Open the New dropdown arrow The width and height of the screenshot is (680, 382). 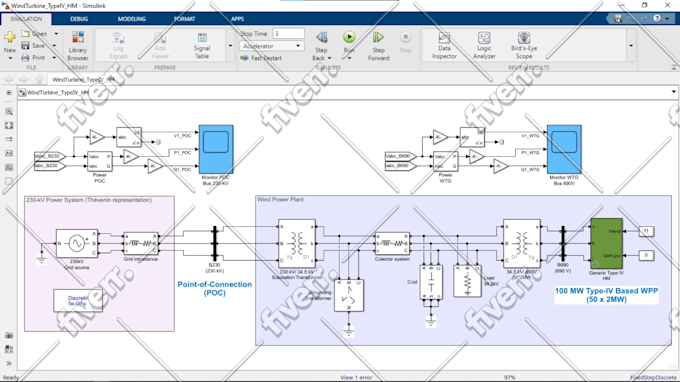coord(10,58)
